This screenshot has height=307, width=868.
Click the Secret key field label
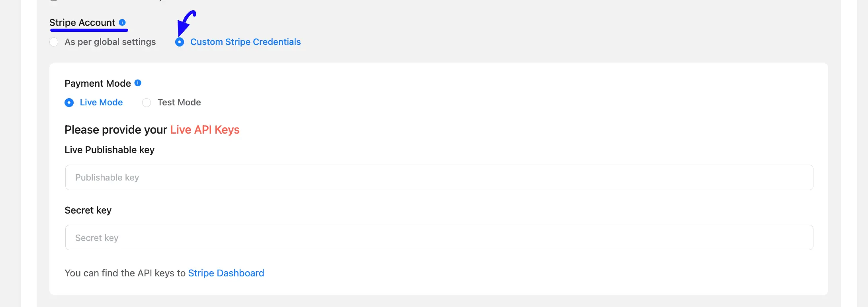[88, 210]
